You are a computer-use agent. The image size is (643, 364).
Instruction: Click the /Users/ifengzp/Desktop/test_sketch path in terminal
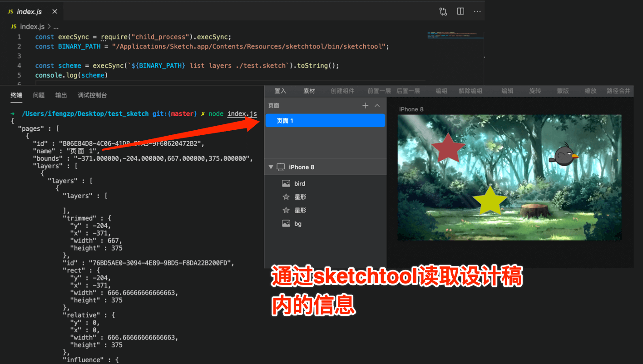click(x=85, y=113)
